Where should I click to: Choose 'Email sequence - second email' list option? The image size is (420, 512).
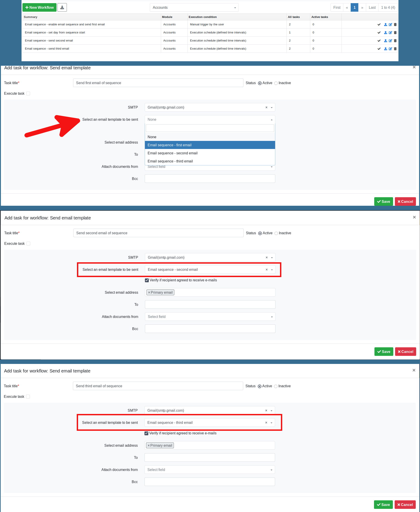point(210,153)
